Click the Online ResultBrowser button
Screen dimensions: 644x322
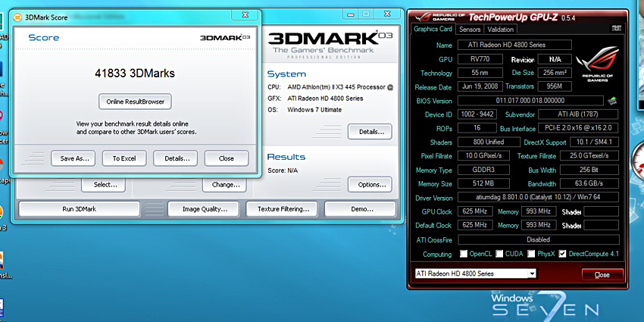click(135, 102)
